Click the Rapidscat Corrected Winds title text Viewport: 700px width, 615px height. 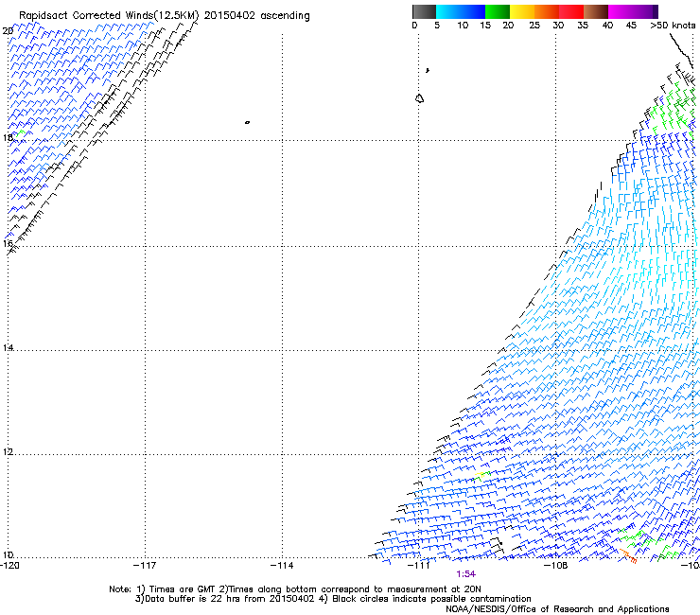[x=165, y=16]
